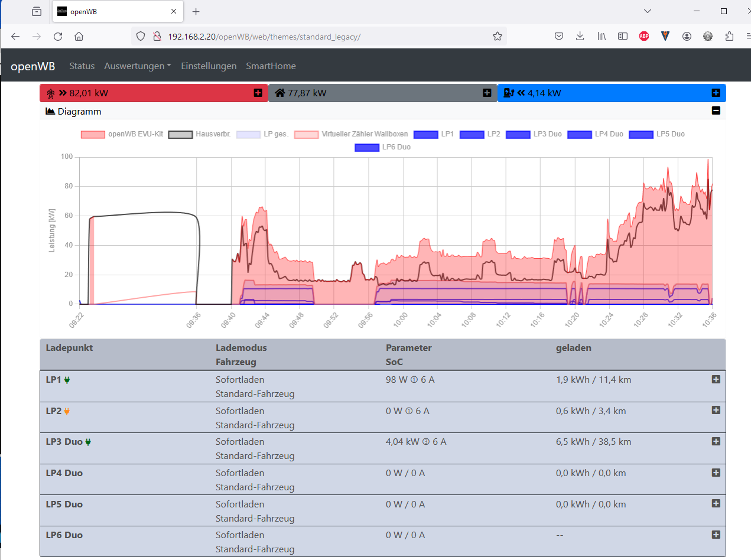Screen dimensions: 751x560
Task: Toggle LP1 dataset in chart legend
Action: (x=434, y=134)
